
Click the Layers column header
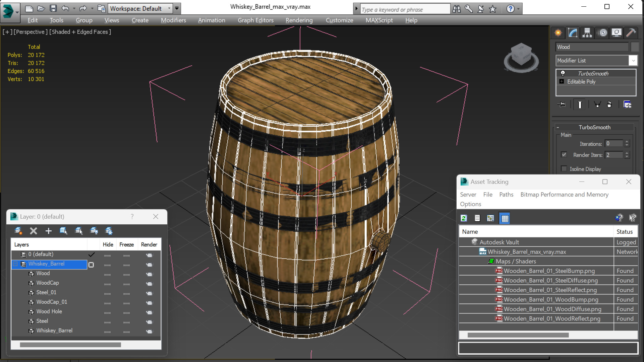(49, 244)
